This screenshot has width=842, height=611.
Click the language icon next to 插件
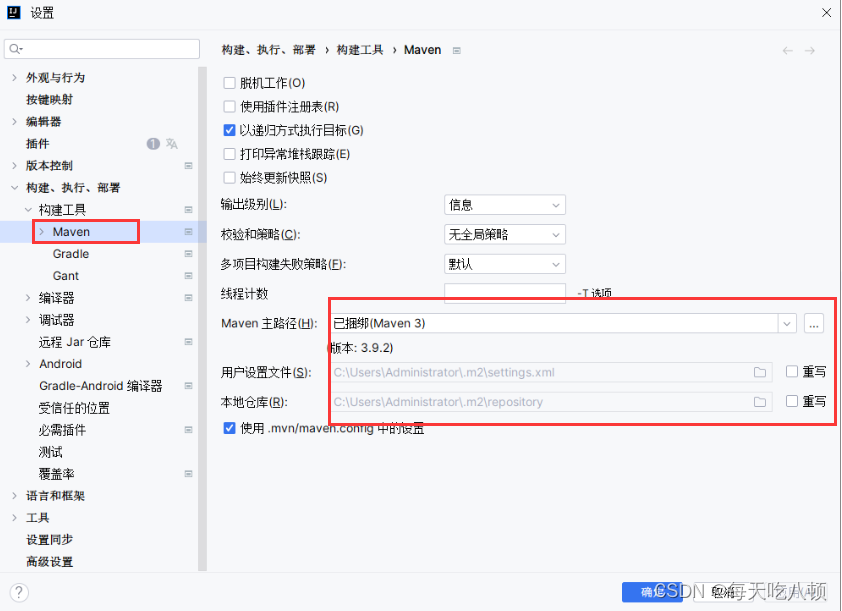click(x=171, y=143)
